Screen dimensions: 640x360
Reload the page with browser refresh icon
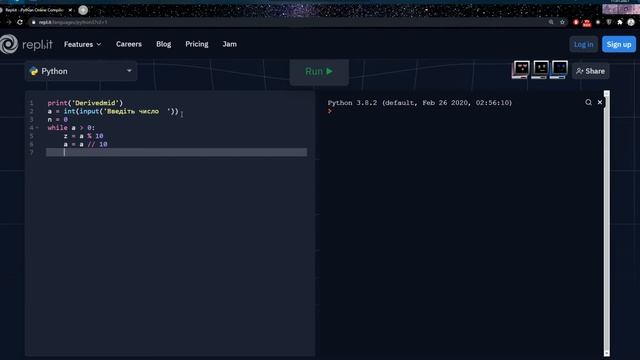(20, 22)
